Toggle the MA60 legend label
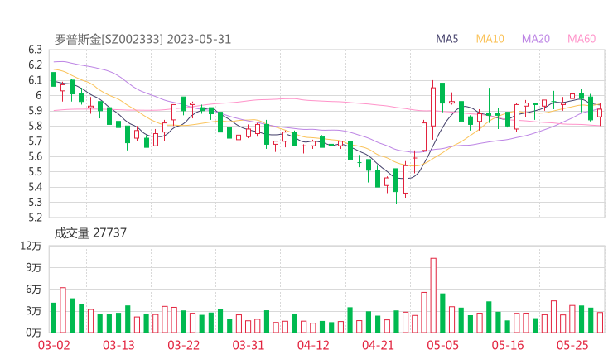The image size is (613, 364). tap(582, 39)
